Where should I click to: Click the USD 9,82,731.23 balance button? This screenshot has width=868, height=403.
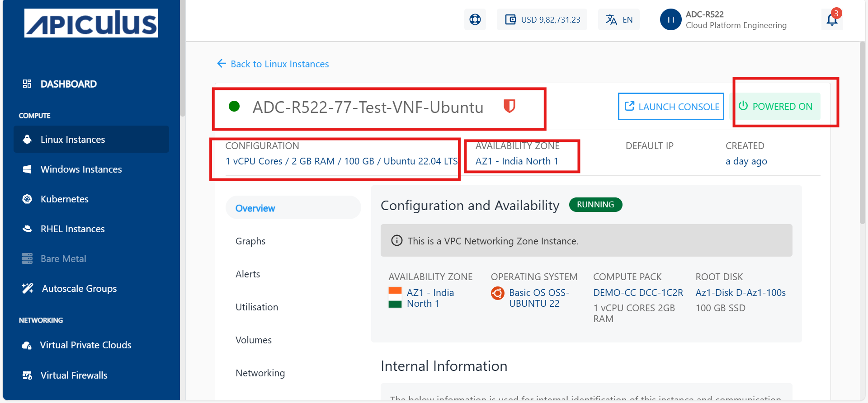coord(542,19)
